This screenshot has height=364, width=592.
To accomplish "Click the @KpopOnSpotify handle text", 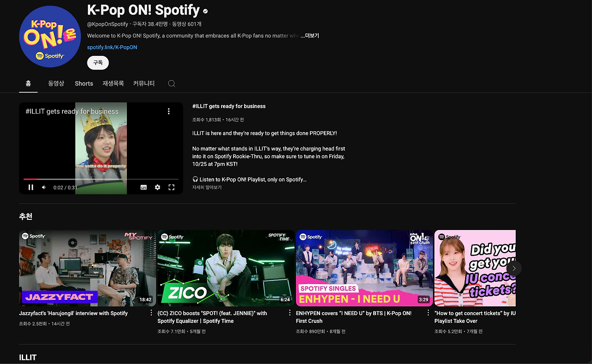I will click(108, 24).
